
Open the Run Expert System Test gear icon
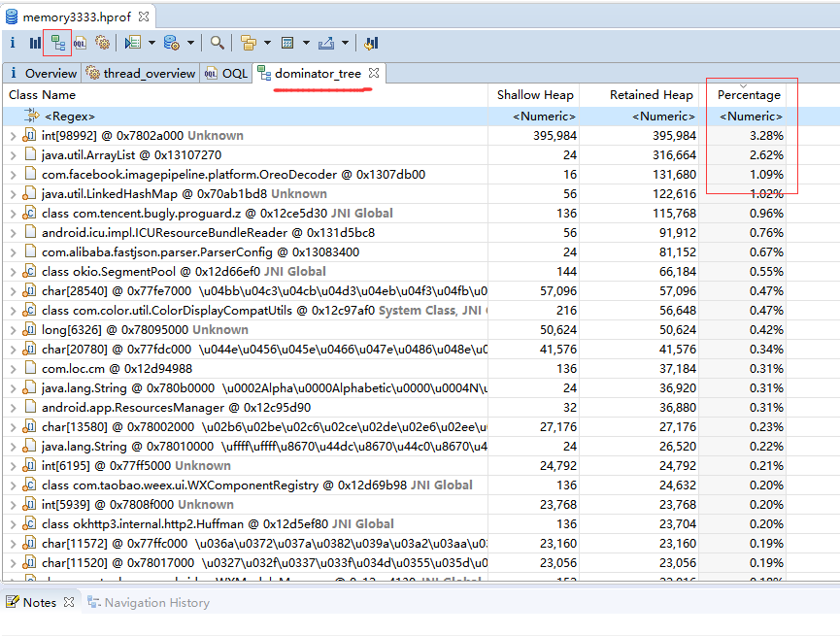tap(102, 43)
